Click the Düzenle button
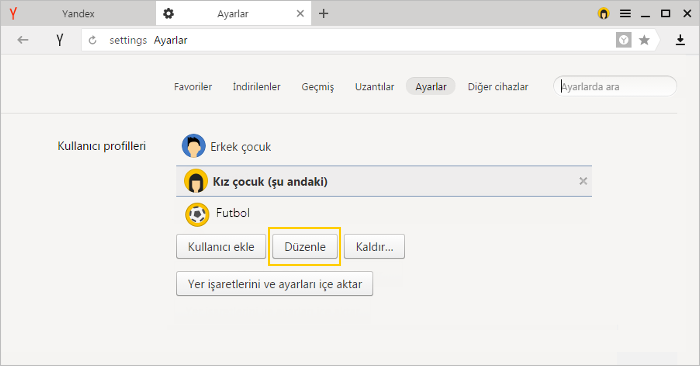The image size is (700, 366). pyautogui.click(x=305, y=246)
